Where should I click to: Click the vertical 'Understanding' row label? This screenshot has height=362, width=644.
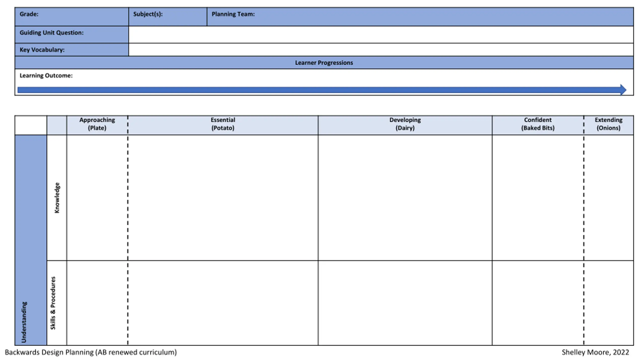tap(24, 322)
